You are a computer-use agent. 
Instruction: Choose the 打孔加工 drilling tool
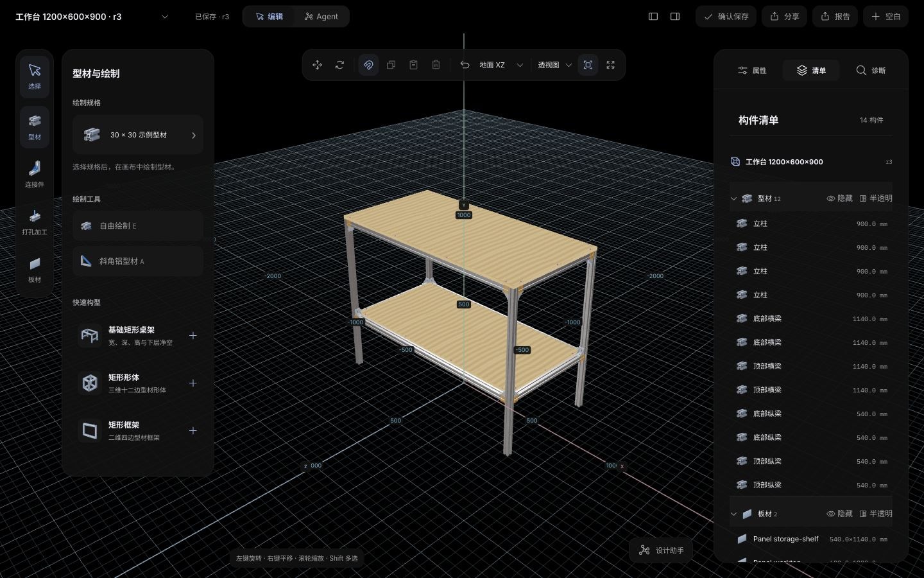(x=35, y=221)
